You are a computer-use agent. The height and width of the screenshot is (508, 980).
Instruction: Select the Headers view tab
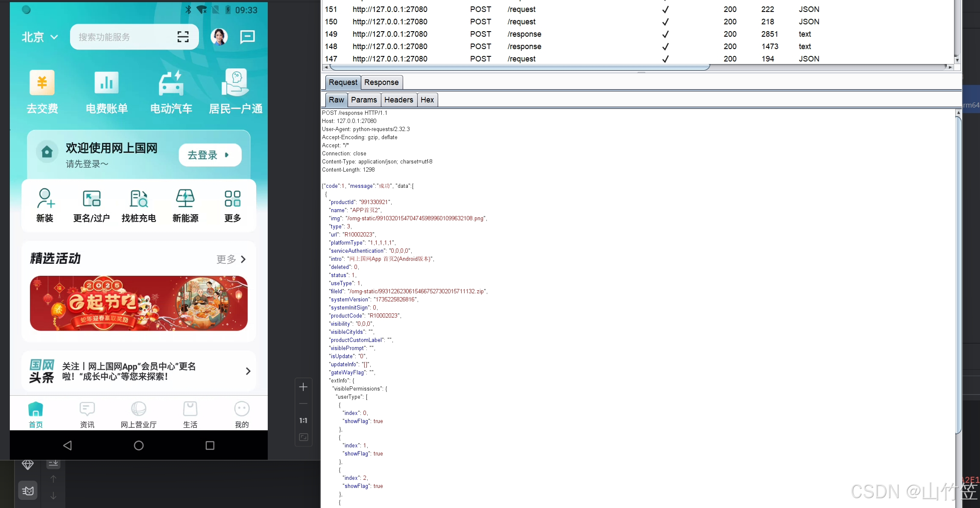398,100
